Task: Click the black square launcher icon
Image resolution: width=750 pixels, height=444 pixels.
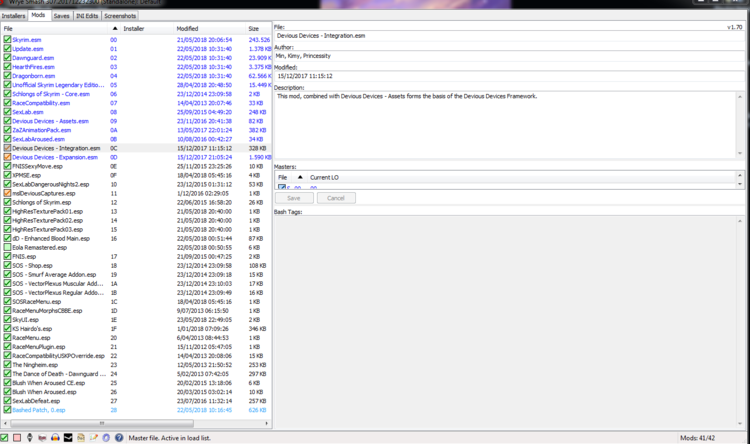Action: 68,438
